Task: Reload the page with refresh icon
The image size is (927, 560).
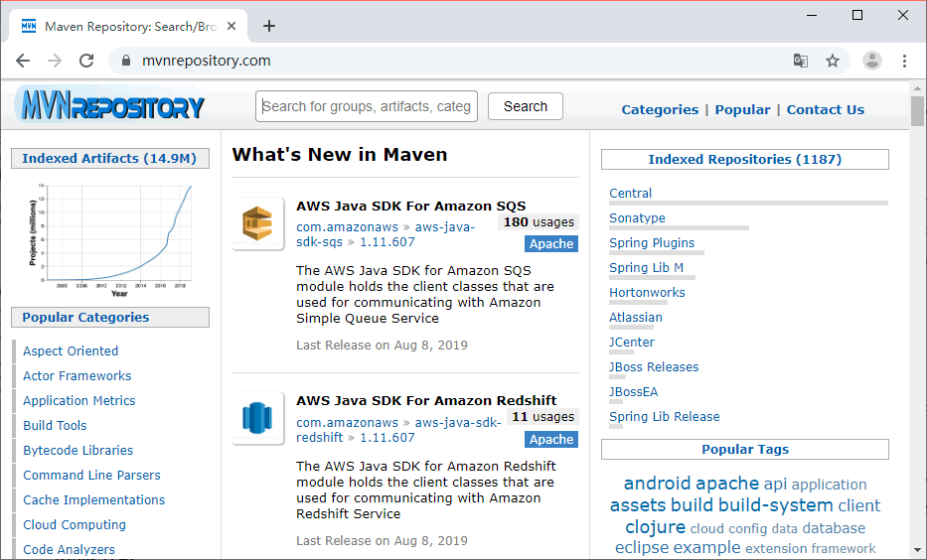Action: coord(86,61)
